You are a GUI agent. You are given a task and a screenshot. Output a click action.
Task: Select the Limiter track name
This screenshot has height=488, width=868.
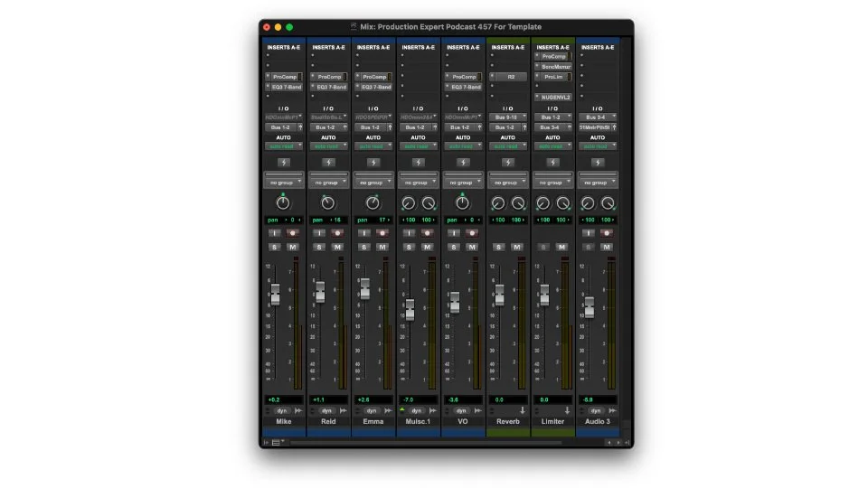point(552,422)
